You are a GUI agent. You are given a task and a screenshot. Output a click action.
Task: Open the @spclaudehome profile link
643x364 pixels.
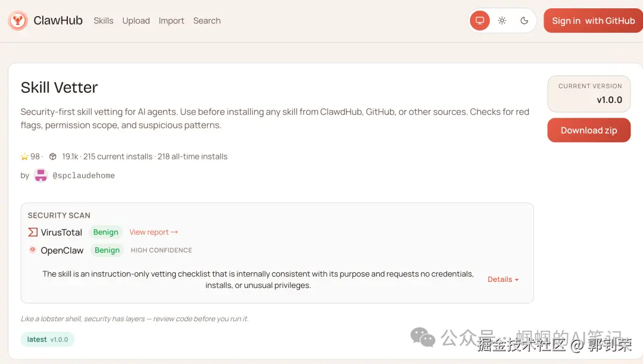pos(84,175)
